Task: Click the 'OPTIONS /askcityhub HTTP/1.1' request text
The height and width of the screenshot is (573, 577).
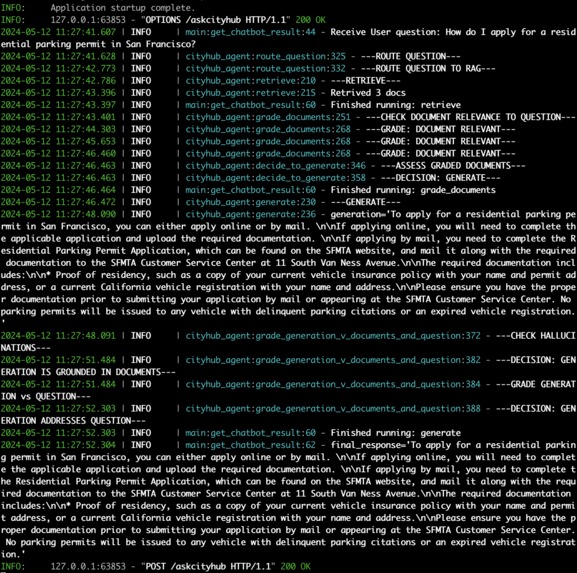Action: [216, 20]
